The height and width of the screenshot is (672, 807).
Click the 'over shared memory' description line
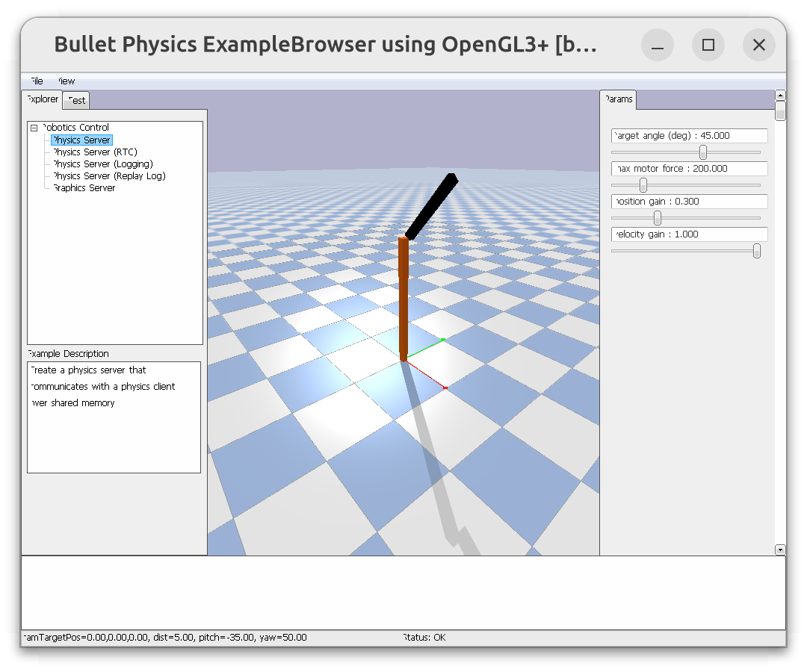point(72,403)
